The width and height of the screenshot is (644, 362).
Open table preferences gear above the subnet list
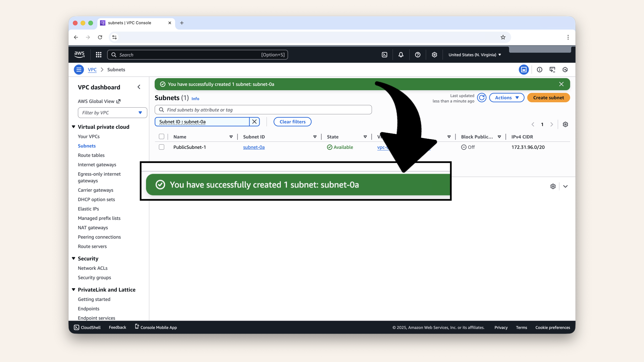565,124
